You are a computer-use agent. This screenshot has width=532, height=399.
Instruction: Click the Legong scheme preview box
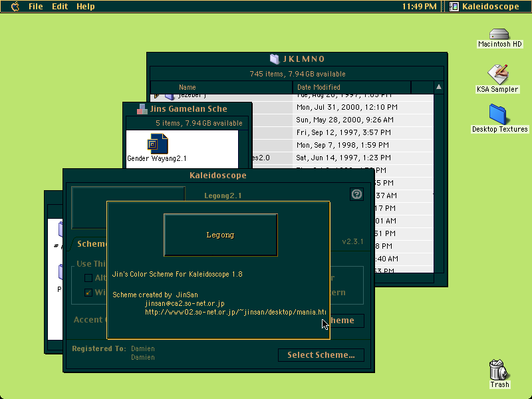click(x=221, y=235)
